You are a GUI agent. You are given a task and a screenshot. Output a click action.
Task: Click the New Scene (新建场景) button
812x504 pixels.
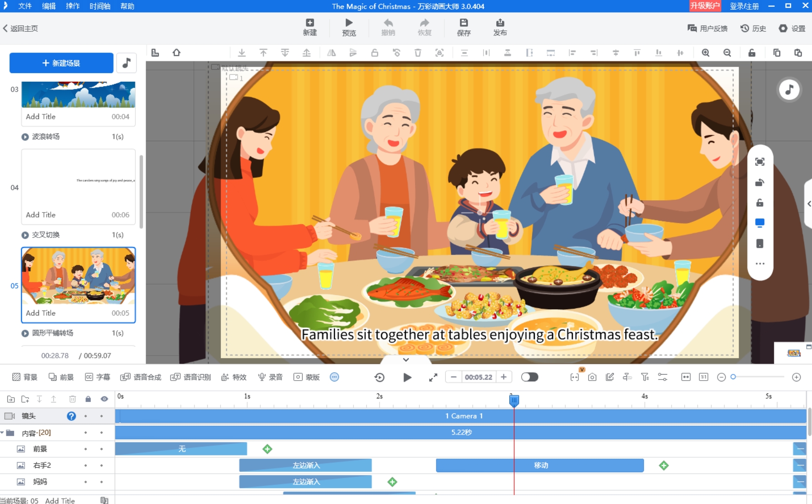click(61, 63)
